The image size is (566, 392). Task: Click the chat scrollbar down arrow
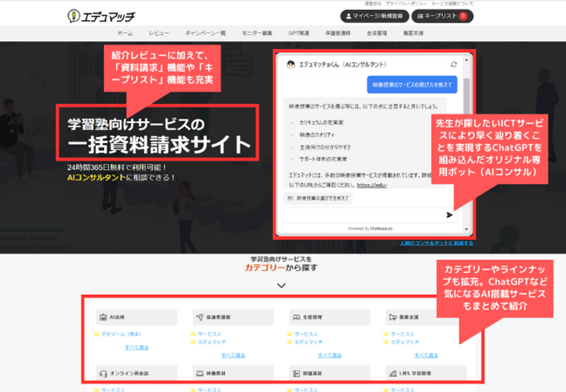click(x=466, y=229)
